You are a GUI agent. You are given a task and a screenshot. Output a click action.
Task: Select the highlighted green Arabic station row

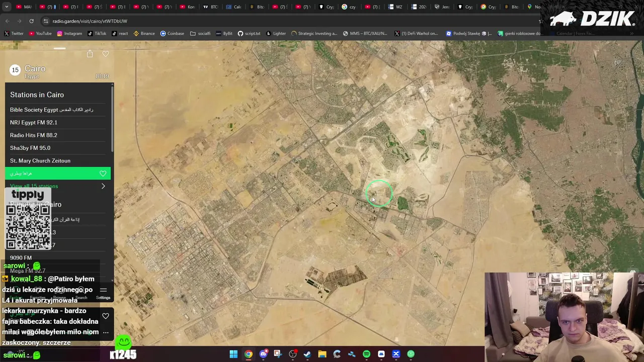[x=58, y=173]
